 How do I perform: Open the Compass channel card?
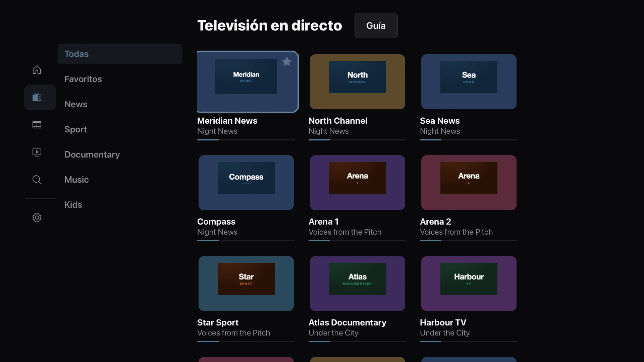point(246,183)
